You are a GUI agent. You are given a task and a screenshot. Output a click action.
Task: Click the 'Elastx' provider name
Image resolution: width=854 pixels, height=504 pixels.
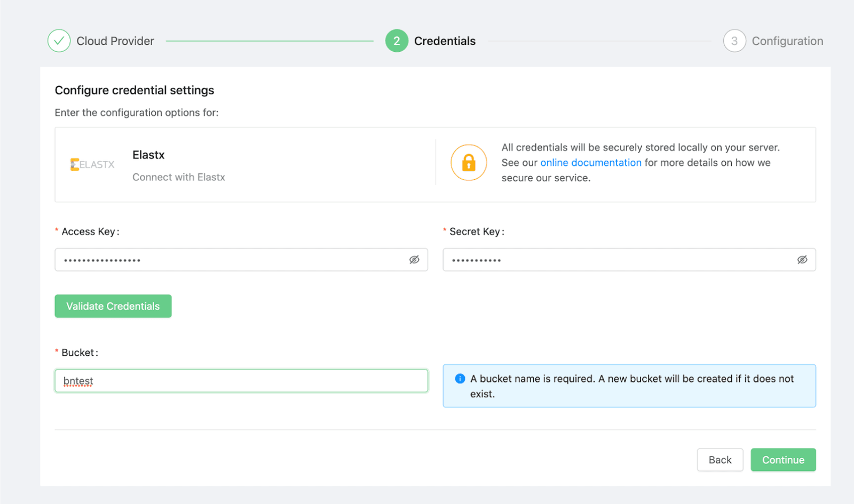pyautogui.click(x=148, y=155)
